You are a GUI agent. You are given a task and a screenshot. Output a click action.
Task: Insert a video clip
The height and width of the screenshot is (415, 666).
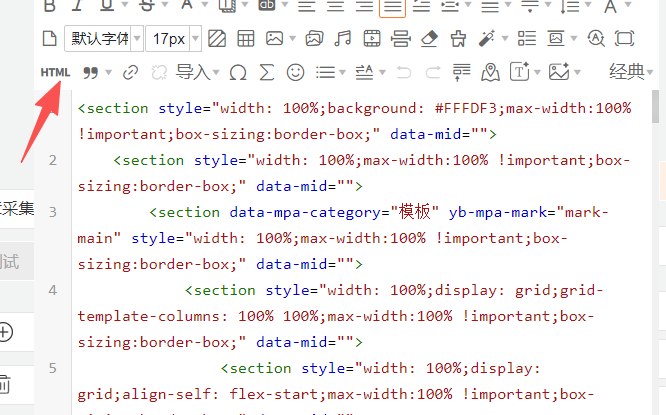point(372,39)
